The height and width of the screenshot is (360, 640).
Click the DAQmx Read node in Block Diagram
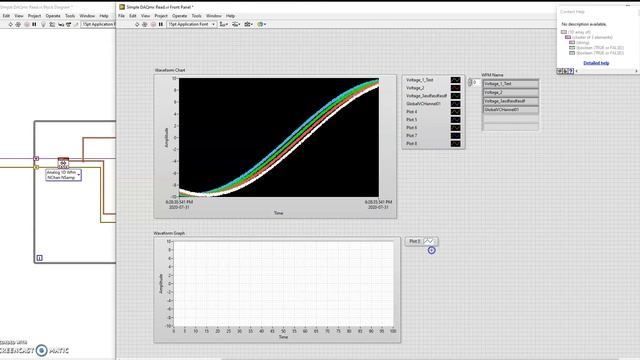click(x=63, y=163)
